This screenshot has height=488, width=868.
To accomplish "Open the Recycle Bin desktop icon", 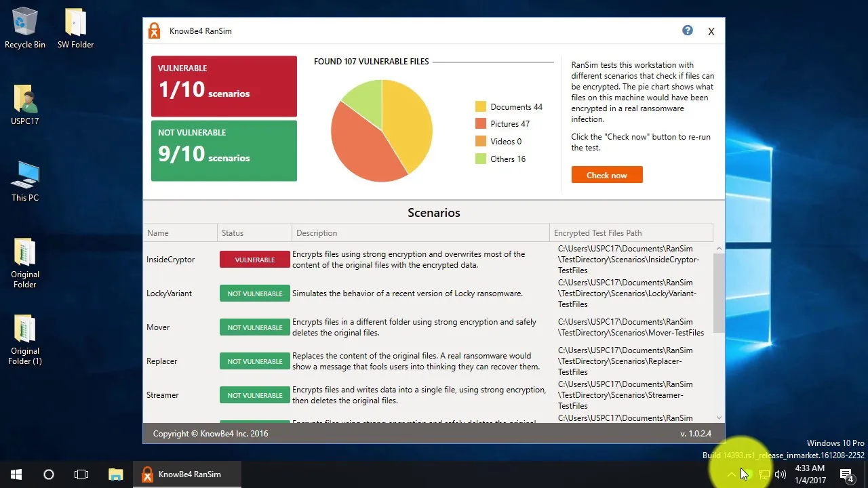I will pos(25,28).
